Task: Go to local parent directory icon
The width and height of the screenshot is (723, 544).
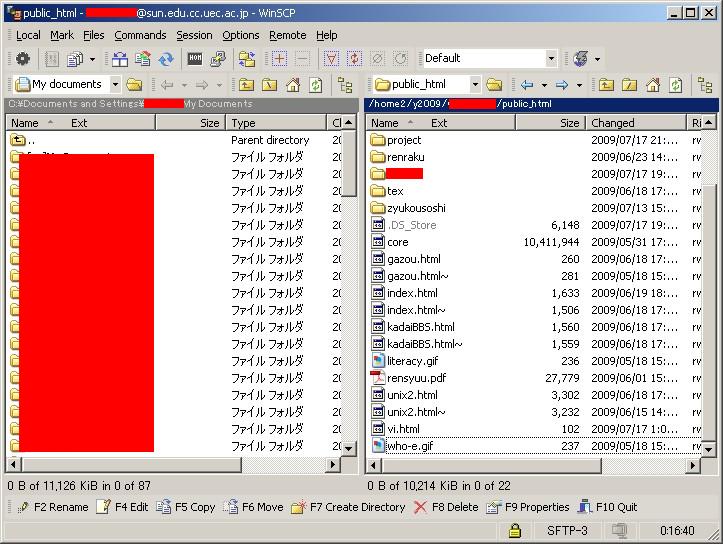Action: [247, 85]
